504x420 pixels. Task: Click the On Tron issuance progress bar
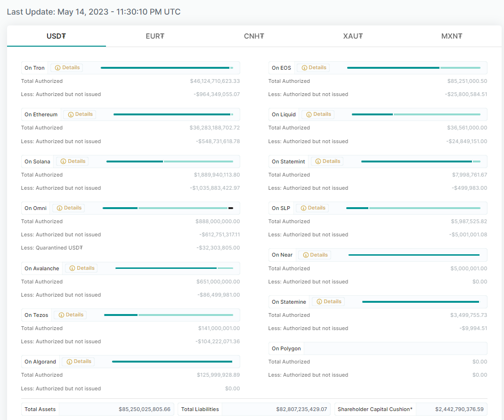point(167,68)
